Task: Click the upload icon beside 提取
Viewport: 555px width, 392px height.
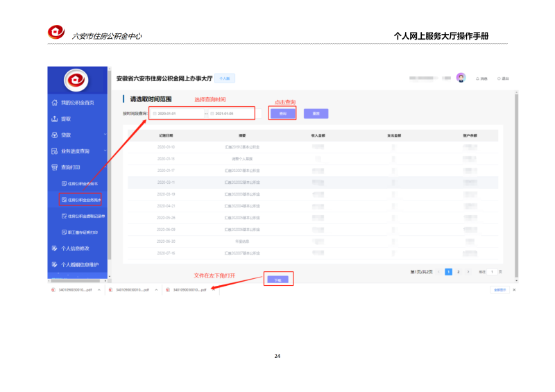Action: point(55,119)
